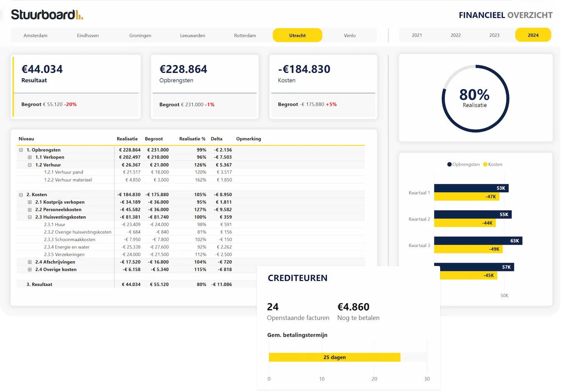Select the Amsterdam location tab
Screen dimensions: 583x392
(x=35, y=35)
